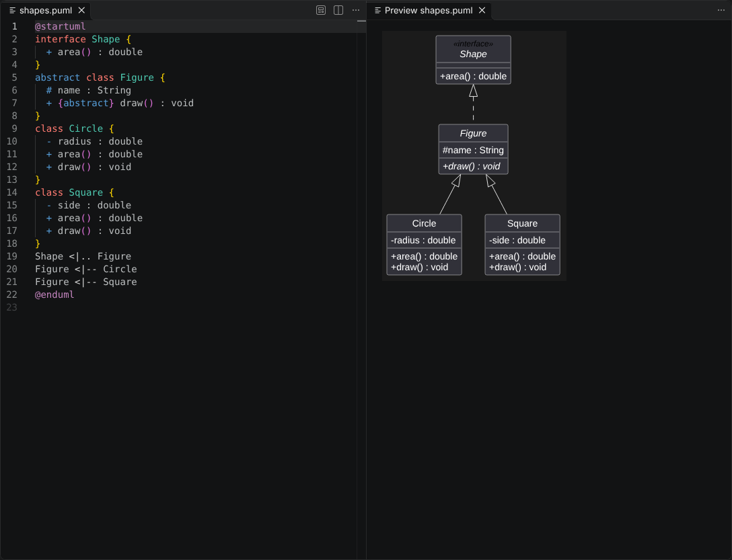Select the shapes.puml editor tab
Screen dimensions: 732x560
coord(46,10)
